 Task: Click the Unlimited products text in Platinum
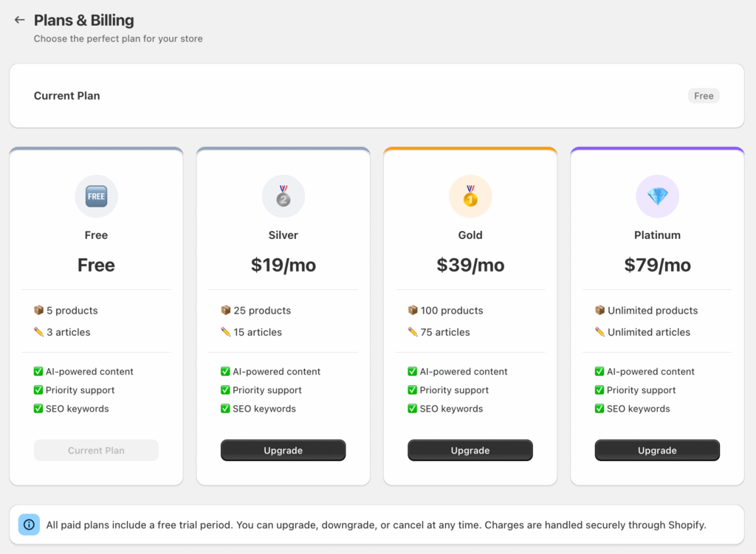click(x=653, y=311)
